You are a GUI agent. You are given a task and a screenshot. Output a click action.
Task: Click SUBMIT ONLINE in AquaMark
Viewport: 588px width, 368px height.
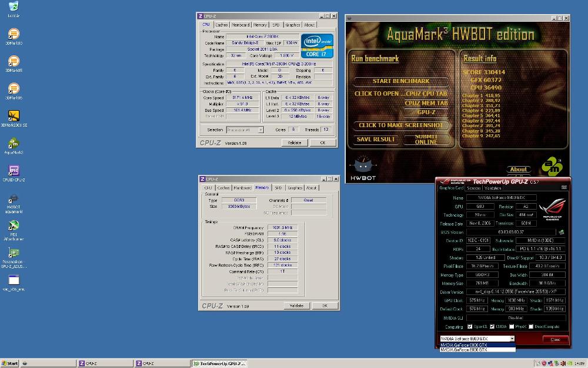tap(426, 140)
